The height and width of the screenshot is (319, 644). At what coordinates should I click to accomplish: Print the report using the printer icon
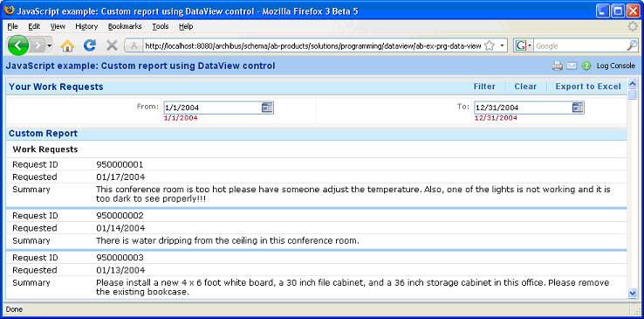pyautogui.click(x=557, y=66)
